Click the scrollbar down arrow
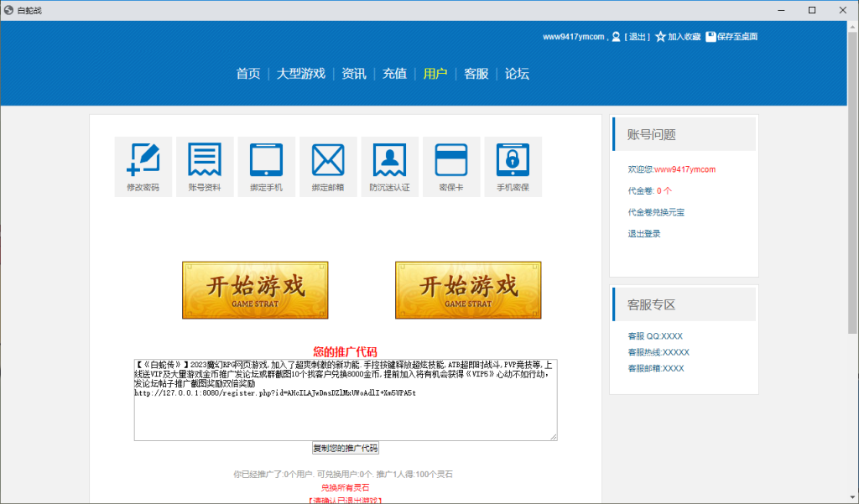 853,498
